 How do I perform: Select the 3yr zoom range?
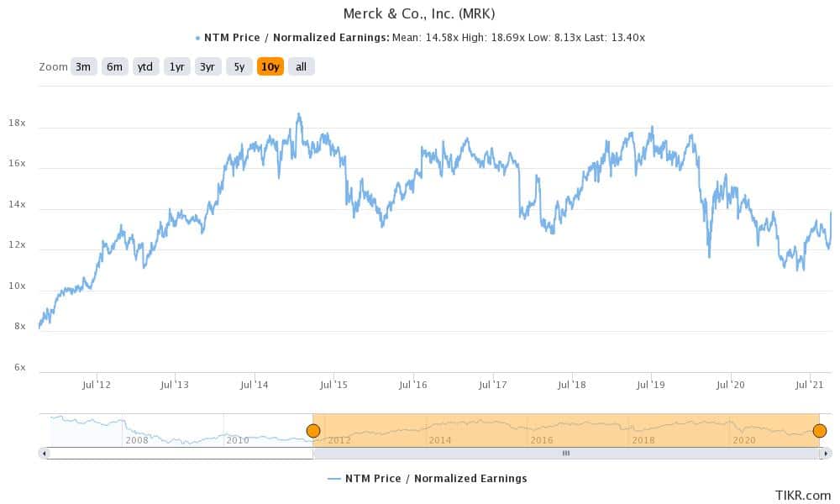pos(207,67)
